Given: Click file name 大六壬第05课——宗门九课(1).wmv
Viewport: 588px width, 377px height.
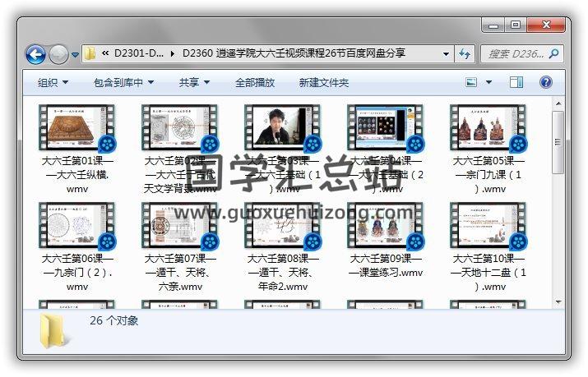Looking at the screenshot, I should 489,175.
